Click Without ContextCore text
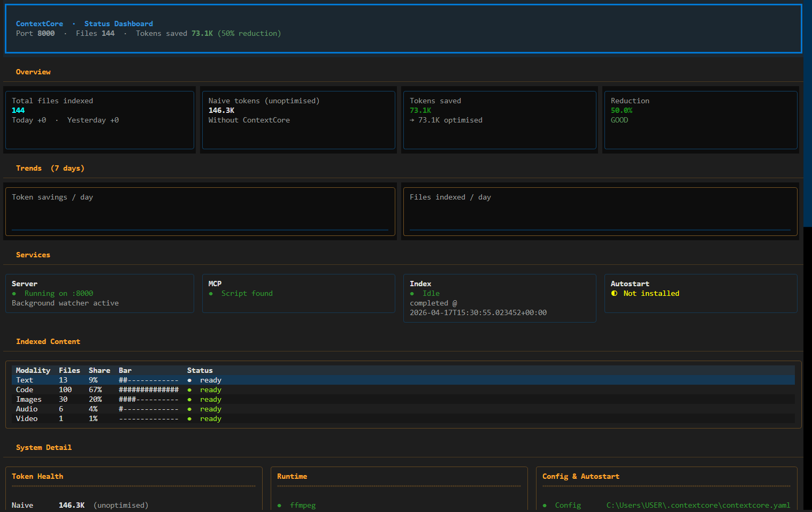This screenshot has height=512, width=812. (249, 120)
